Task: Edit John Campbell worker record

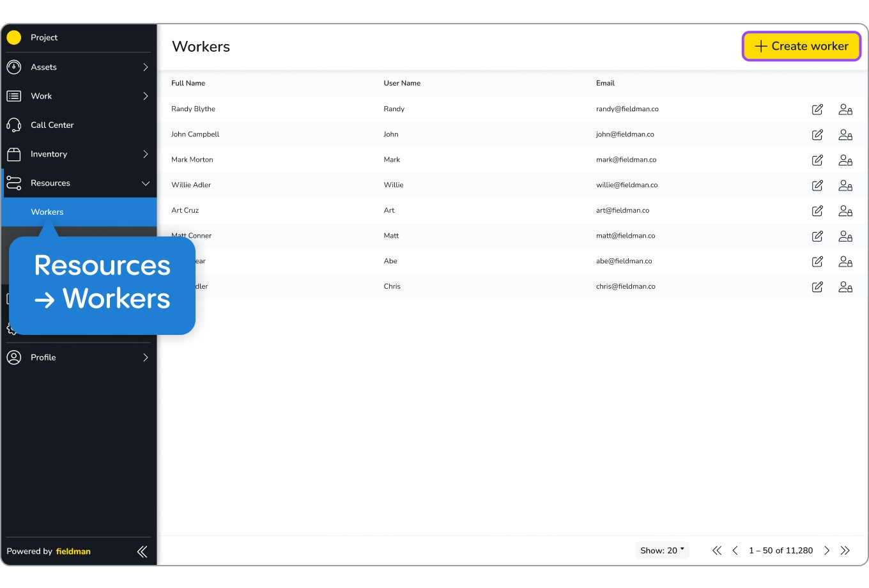Action: coord(817,135)
